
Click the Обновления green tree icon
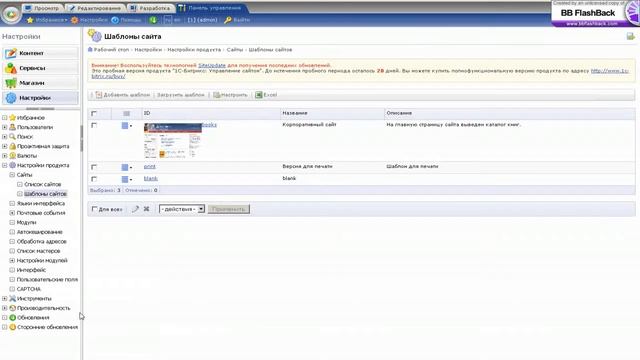coord(13,318)
